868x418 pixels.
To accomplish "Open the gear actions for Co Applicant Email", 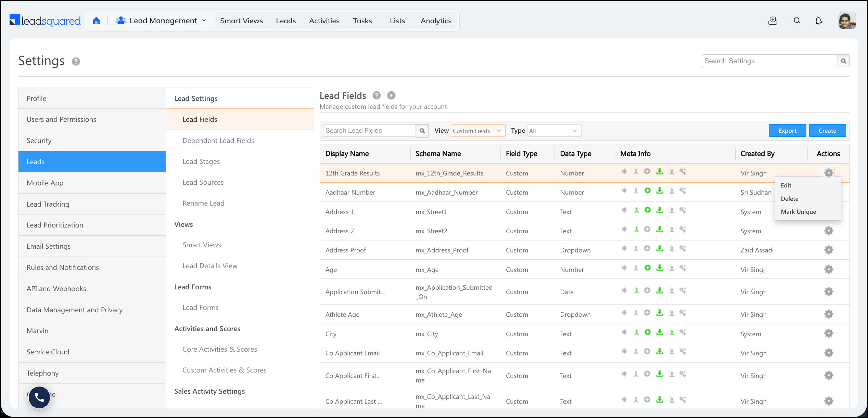I will (x=829, y=353).
